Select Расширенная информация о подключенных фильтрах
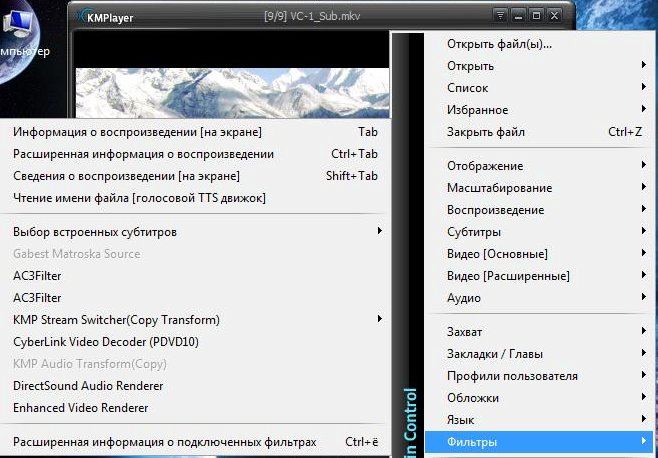 pos(195,442)
